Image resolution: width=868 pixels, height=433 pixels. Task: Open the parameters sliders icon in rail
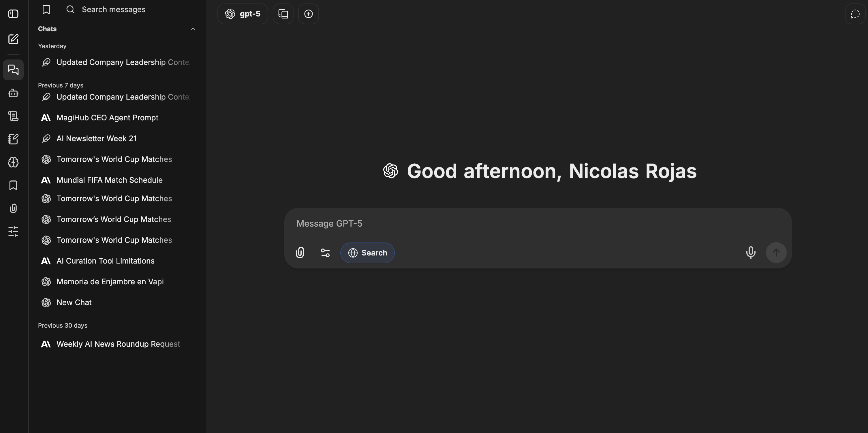[13, 231]
